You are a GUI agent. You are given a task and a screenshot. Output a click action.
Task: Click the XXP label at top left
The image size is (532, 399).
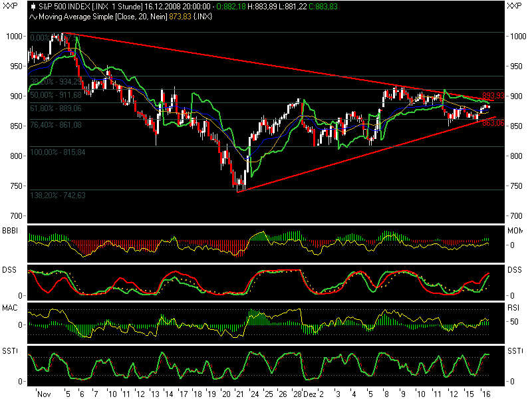point(10,6)
